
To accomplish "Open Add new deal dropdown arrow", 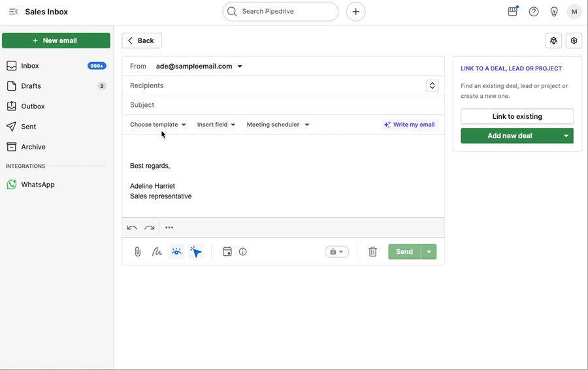I will pos(566,136).
